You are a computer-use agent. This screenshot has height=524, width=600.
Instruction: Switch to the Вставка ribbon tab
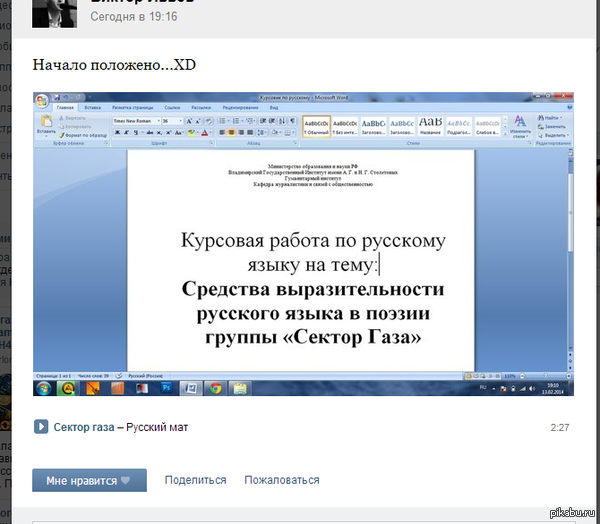coord(93,106)
